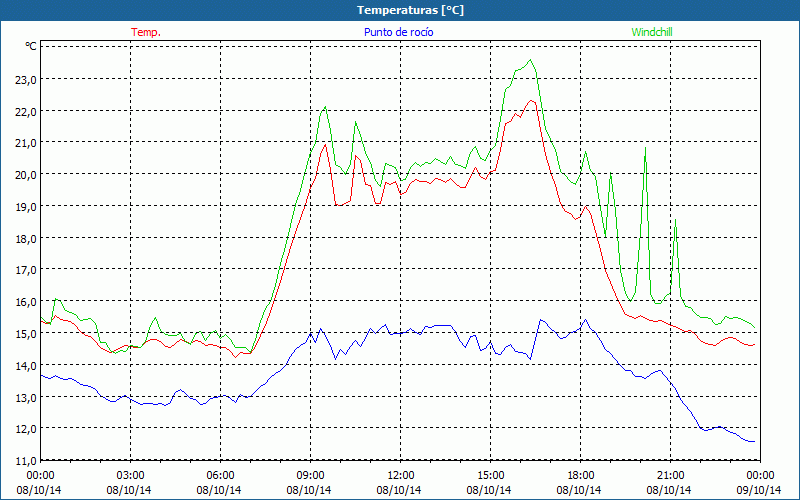Click the 18:00 time axis label
This screenshot has height=500, width=800.
point(581,476)
